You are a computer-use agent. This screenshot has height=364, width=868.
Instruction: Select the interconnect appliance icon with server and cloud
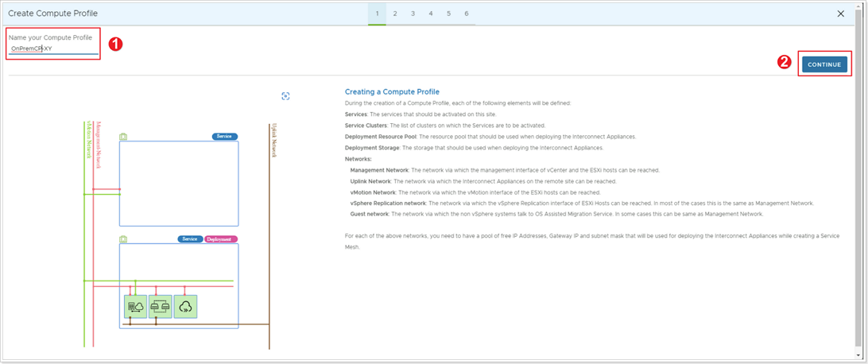tap(135, 306)
